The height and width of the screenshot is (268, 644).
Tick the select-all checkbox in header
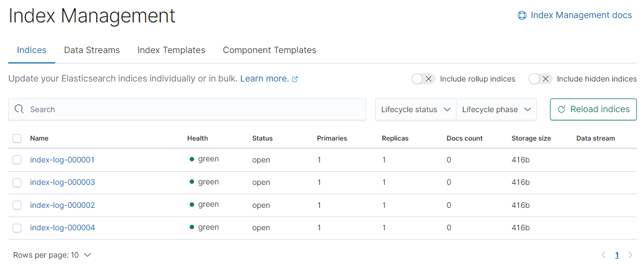click(x=17, y=138)
